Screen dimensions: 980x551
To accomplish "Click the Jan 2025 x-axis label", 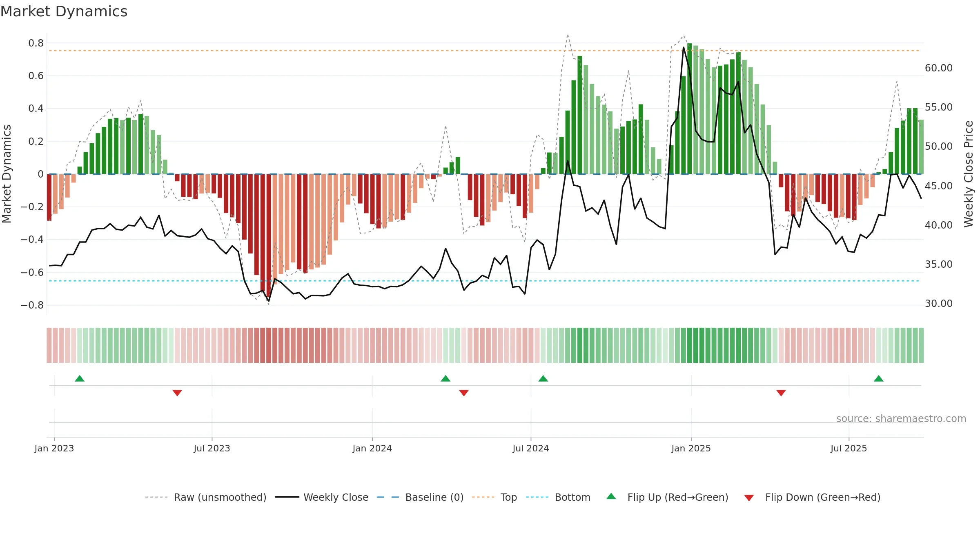I will (691, 448).
